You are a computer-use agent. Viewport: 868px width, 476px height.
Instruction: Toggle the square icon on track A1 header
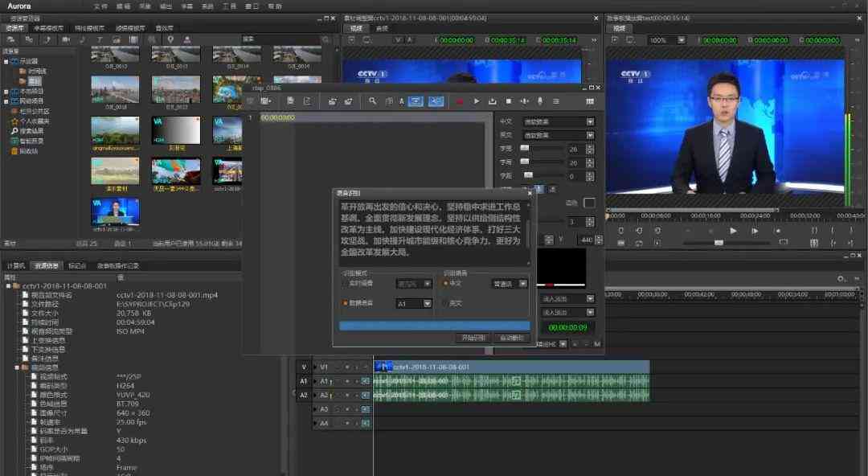pyautogui.click(x=366, y=381)
